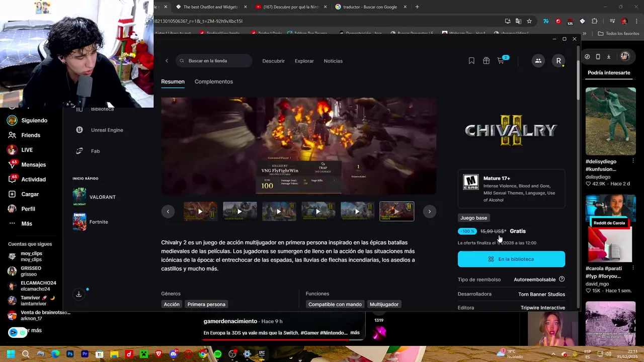This screenshot has height=362, width=644.
Task: Launch VALORANT from quick launch
Action: click(95, 197)
